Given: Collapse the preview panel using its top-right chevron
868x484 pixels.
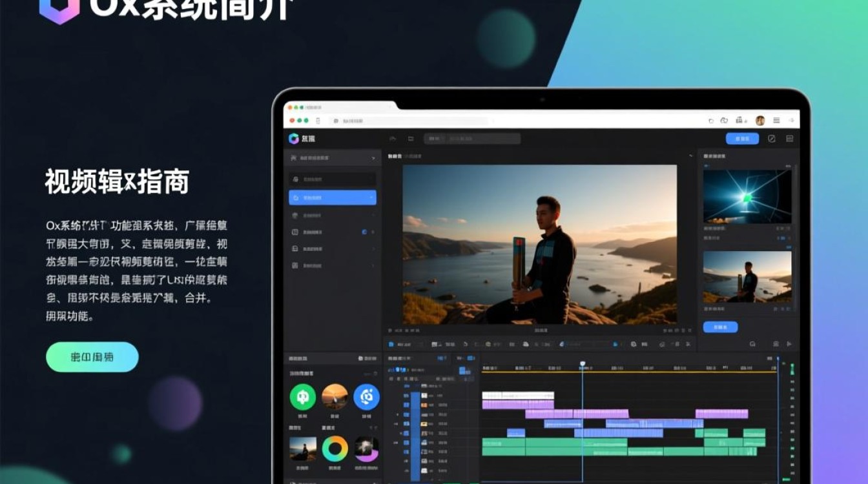Looking at the screenshot, I should pos(691,156).
